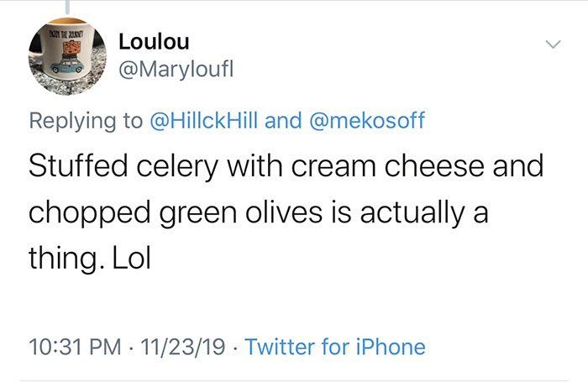Select the "Stuffed celery" first tweet line
Screen dimensions: 588x382
pos(286,166)
